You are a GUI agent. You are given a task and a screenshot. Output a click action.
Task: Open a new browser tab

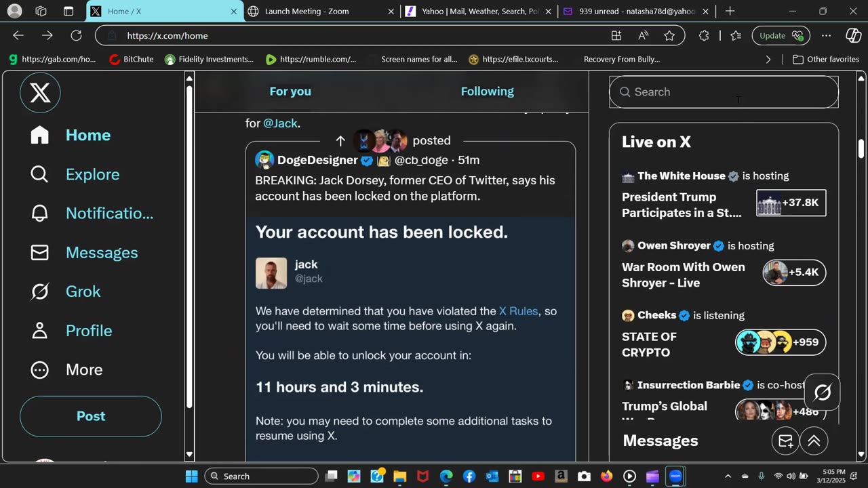click(730, 11)
